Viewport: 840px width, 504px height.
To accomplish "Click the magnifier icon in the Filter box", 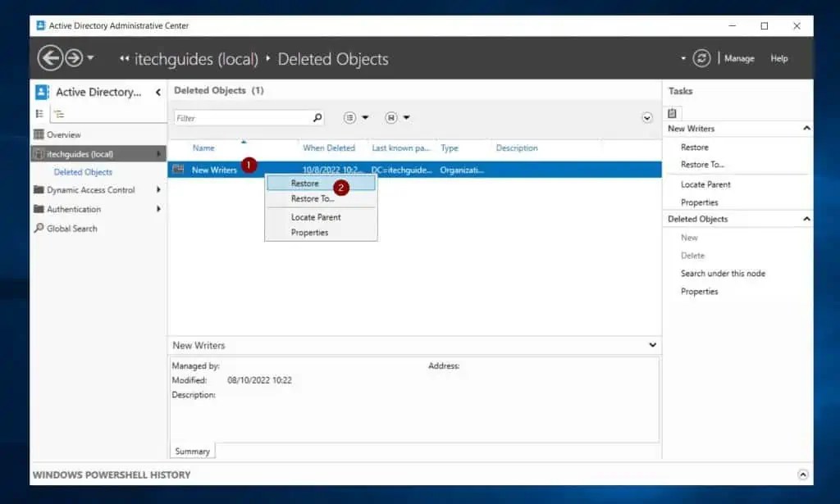I will pyautogui.click(x=317, y=117).
